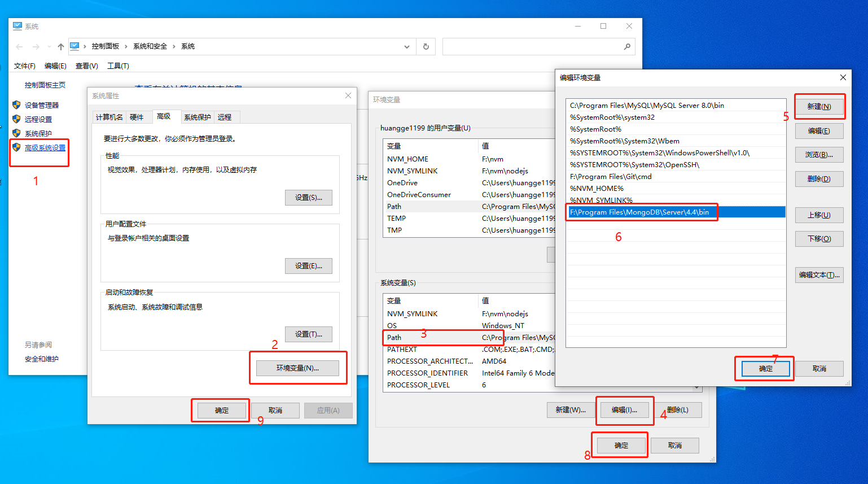The width and height of the screenshot is (868, 484).
Task: Click shield icon beside 远程设置
Action: (16, 119)
